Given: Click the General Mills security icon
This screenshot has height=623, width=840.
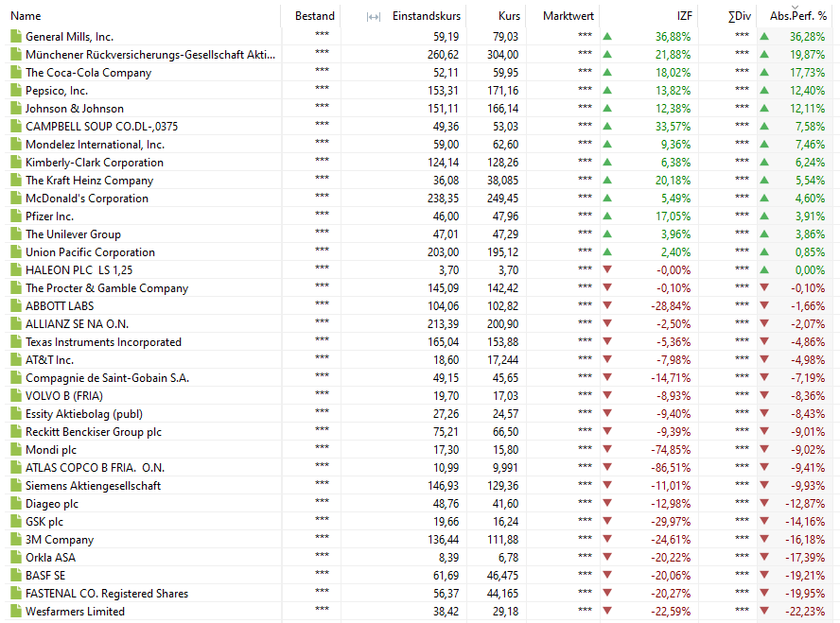Looking at the screenshot, I should point(15,37).
